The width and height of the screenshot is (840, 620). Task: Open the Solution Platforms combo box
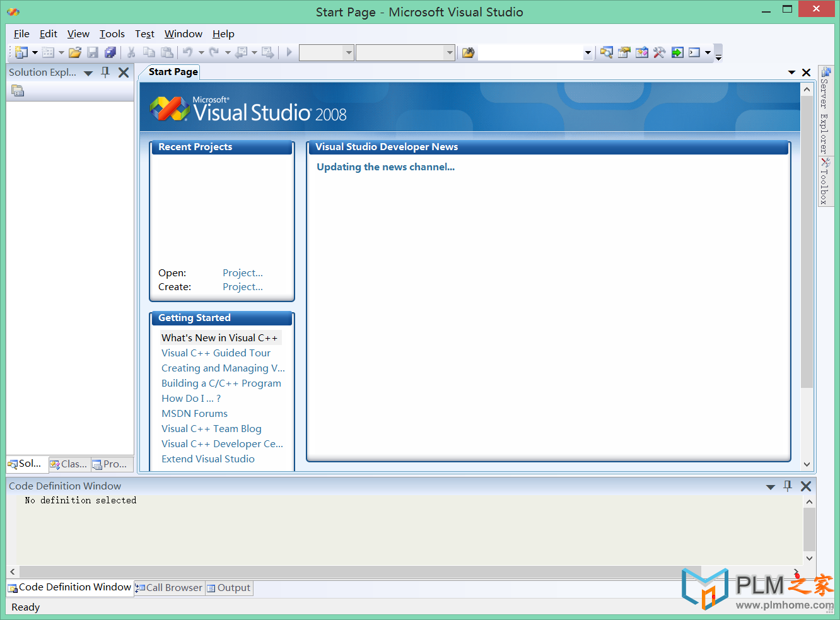[x=405, y=52]
